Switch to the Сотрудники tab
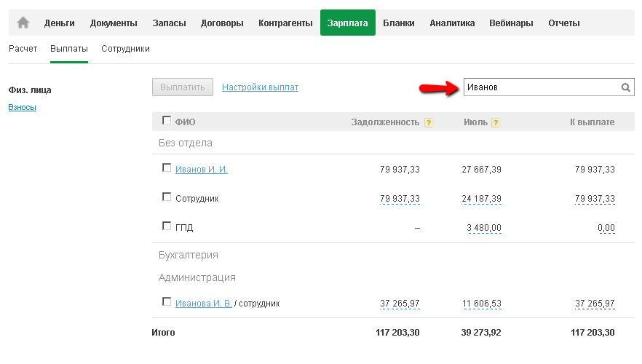 click(x=125, y=49)
